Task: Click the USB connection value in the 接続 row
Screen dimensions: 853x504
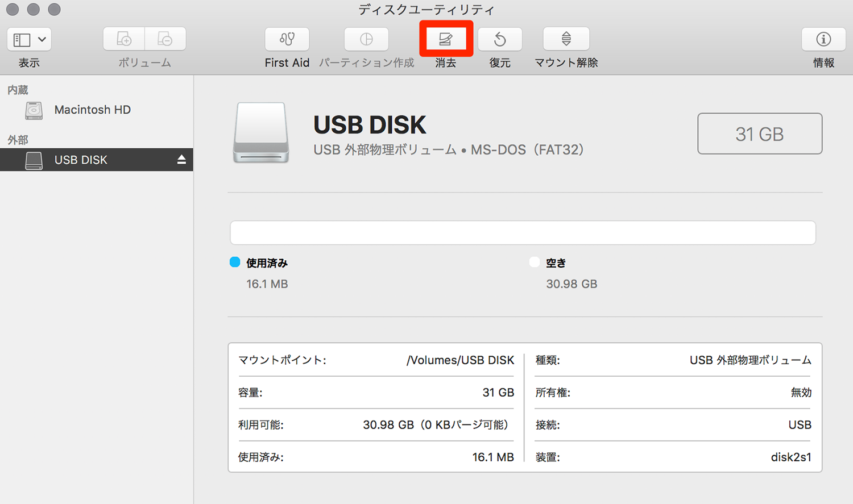Action: (800, 425)
